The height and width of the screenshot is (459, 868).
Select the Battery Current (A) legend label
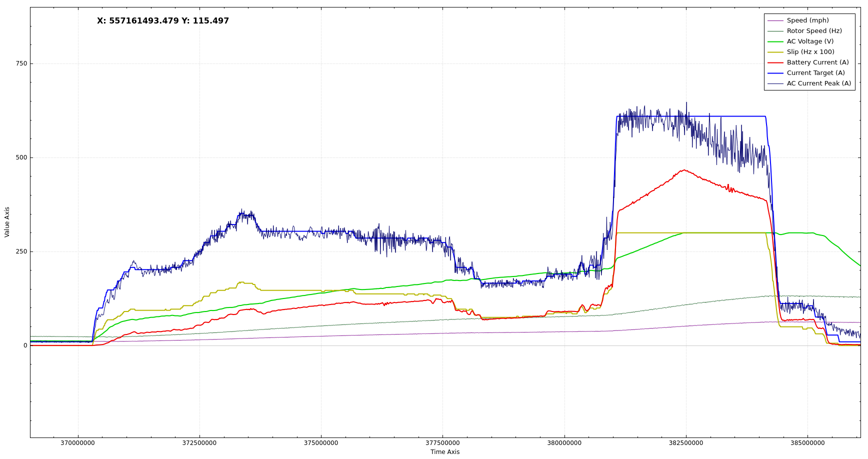[x=817, y=62]
